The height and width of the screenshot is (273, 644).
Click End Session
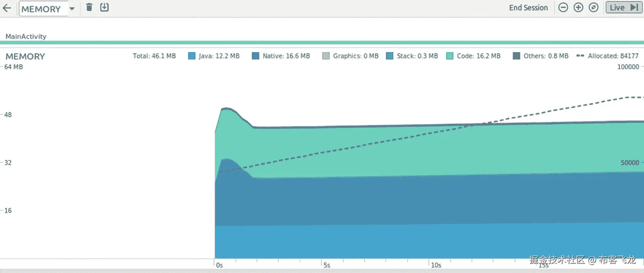click(x=528, y=8)
